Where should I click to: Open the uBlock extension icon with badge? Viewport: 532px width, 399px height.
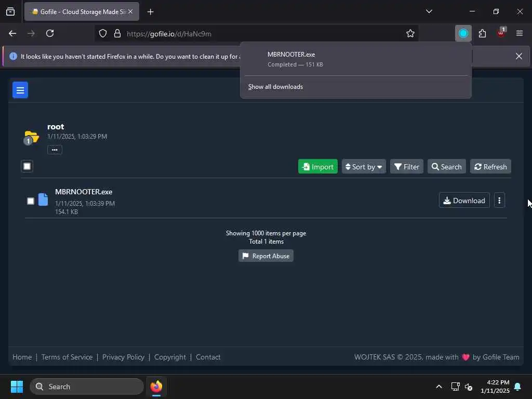click(501, 33)
